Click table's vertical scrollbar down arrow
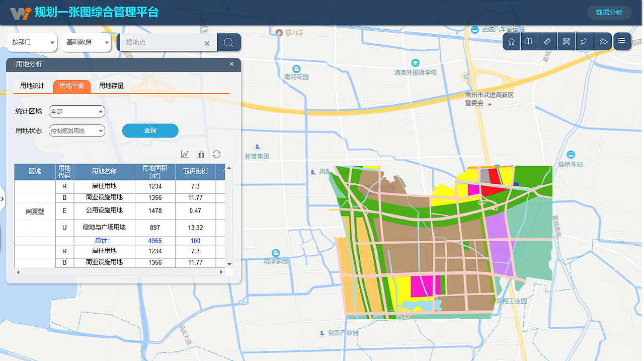 tap(229, 264)
